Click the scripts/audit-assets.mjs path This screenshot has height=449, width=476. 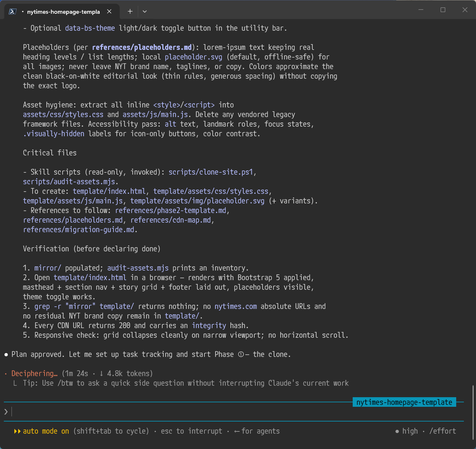(x=69, y=182)
